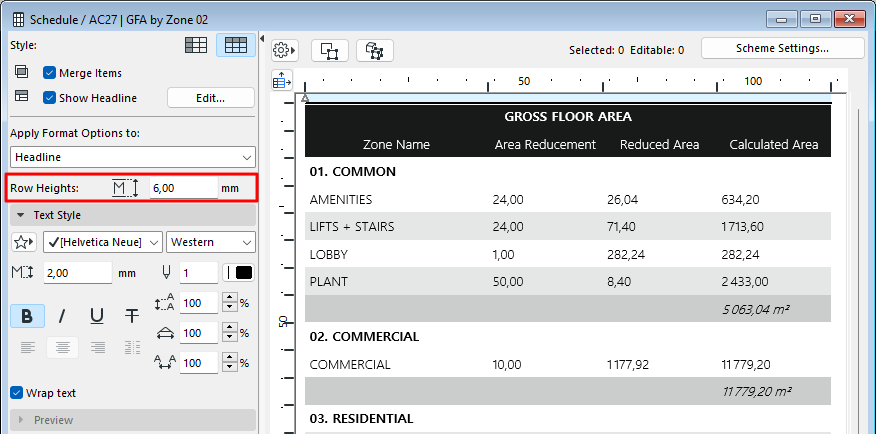Click the ruler triangle marker at table start

304,98
